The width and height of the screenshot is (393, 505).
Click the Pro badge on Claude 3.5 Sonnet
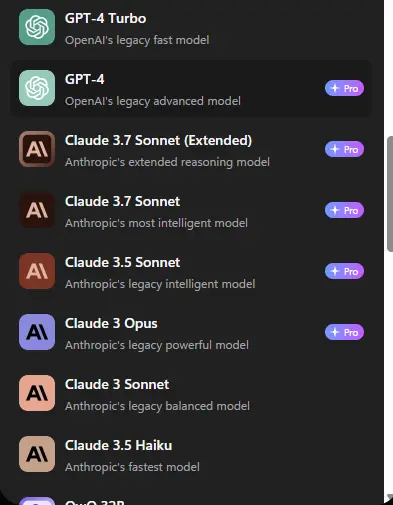344,271
